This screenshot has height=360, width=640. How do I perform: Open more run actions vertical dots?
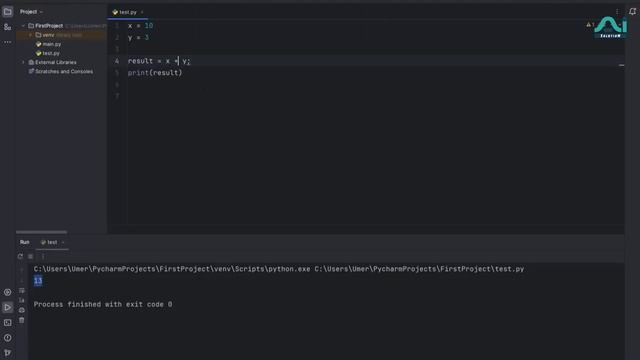pyautogui.click(x=43, y=256)
